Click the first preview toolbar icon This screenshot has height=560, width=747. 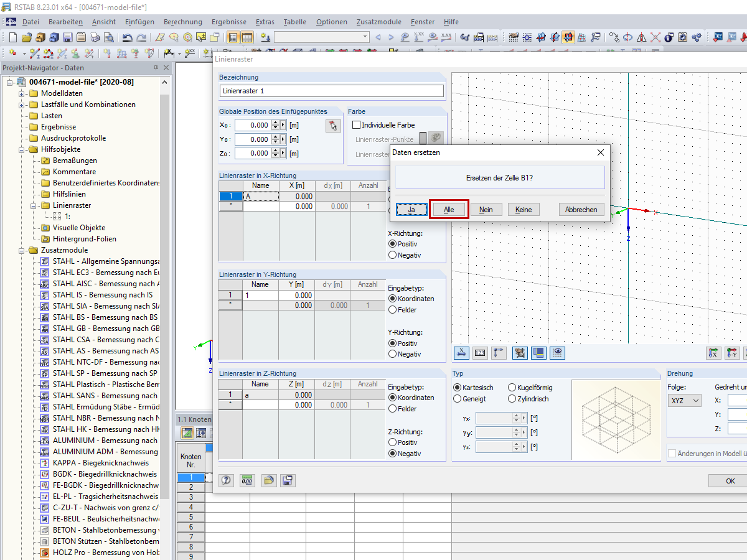coord(461,353)
